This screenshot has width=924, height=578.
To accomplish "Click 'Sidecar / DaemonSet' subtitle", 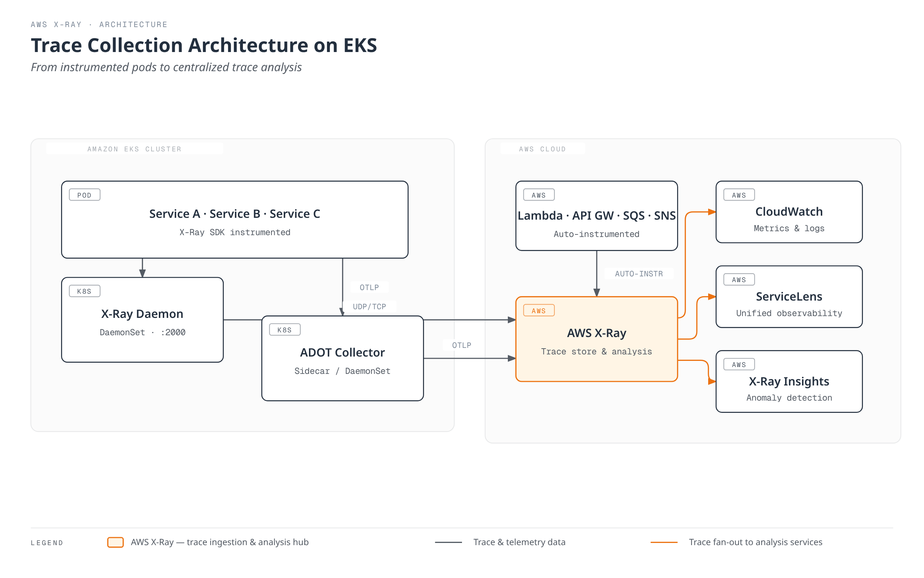I will (343, 371).
